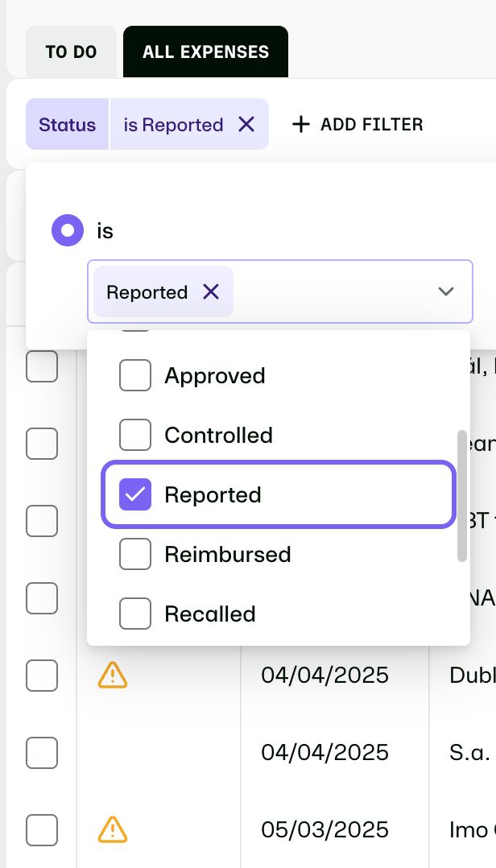Select the 'is' radio button
The height and width of the screenshot is (868, 496).
[68, 230]
